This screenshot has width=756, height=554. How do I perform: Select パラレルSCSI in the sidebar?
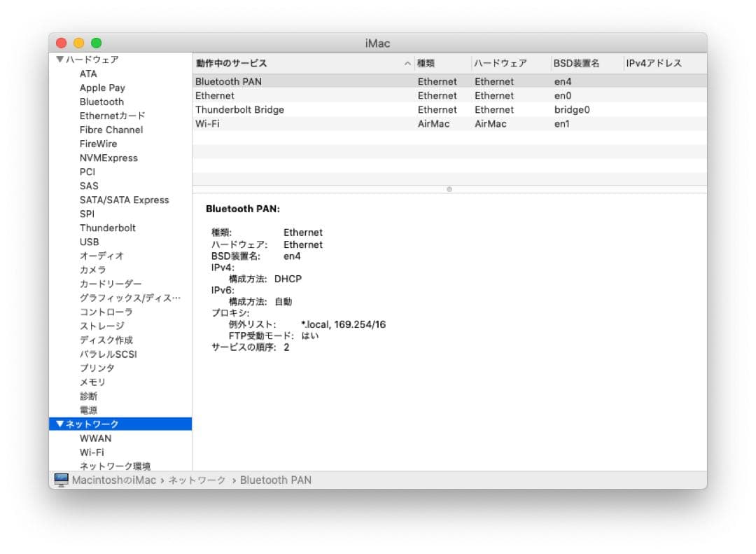click(108, 354)
